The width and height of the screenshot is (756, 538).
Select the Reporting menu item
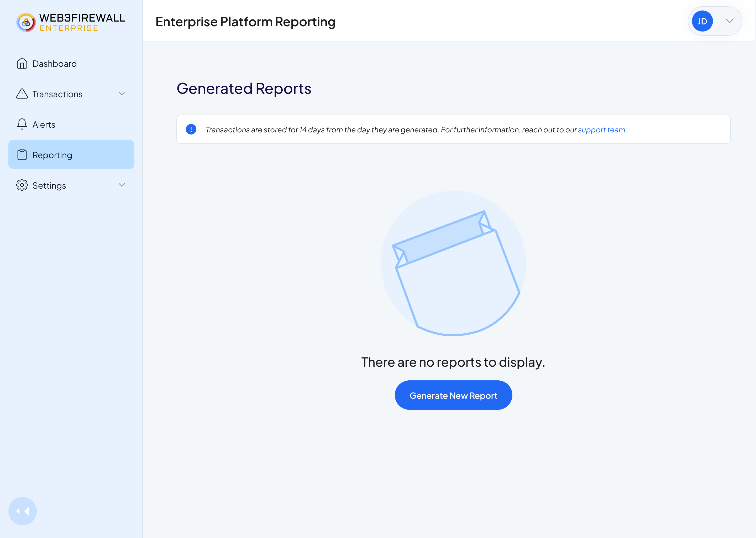71,155
